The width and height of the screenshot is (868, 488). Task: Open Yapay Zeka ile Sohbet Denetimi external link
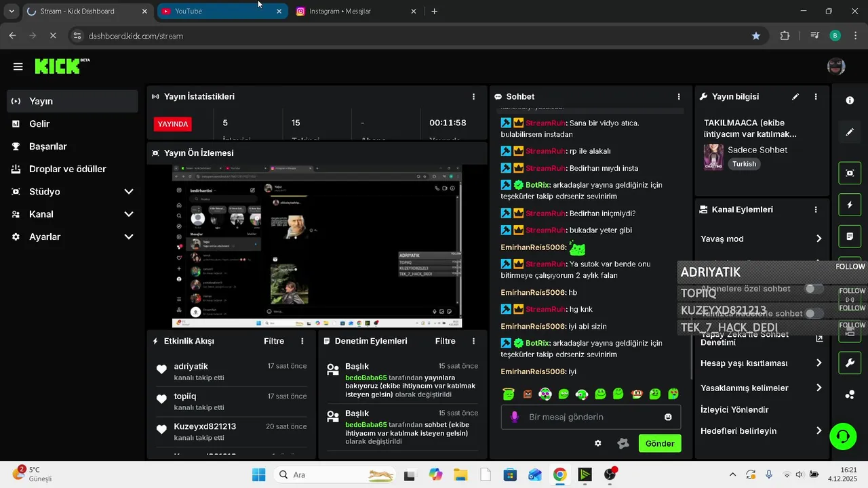point(818,338)
